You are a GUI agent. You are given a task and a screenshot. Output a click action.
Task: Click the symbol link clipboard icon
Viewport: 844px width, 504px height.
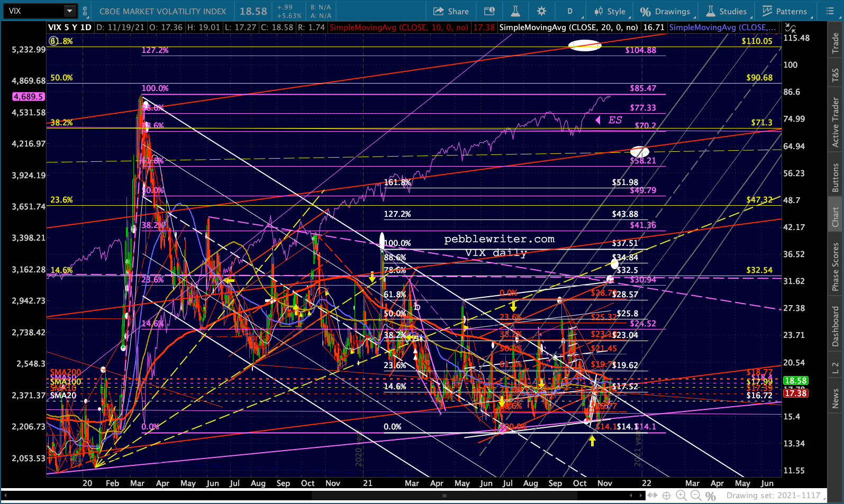85,11
